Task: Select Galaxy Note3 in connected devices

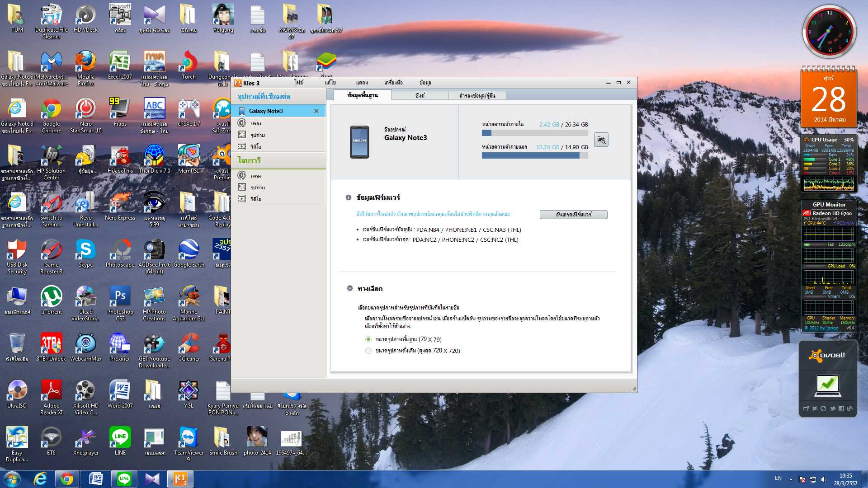Action: point(266,111)
